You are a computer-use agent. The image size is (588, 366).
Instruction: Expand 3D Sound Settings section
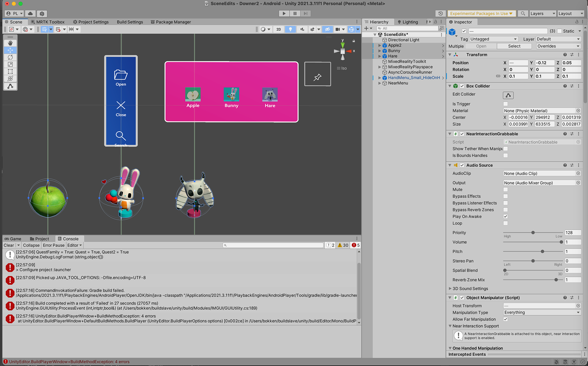coord(450,289)
